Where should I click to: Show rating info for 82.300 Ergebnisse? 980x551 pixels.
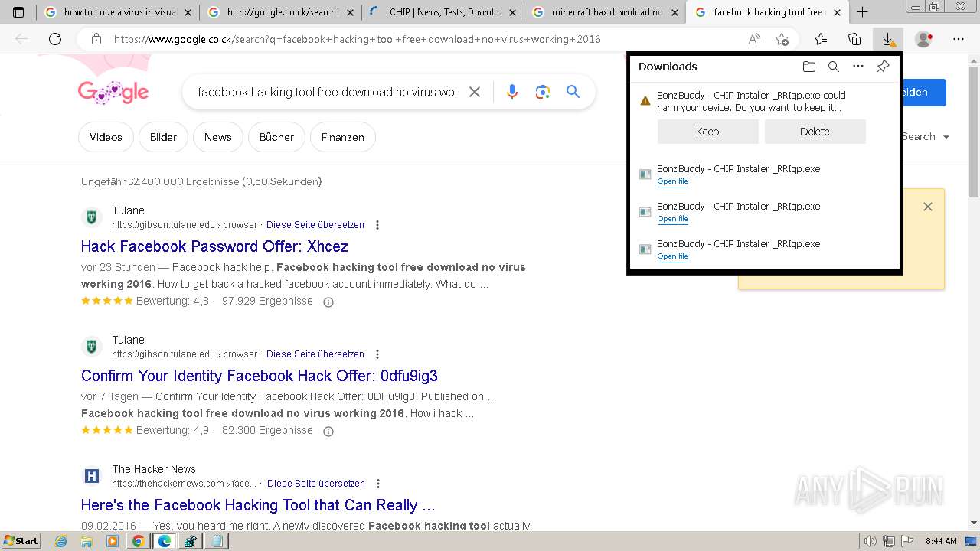pyautogui.click(x=328, y=431)
